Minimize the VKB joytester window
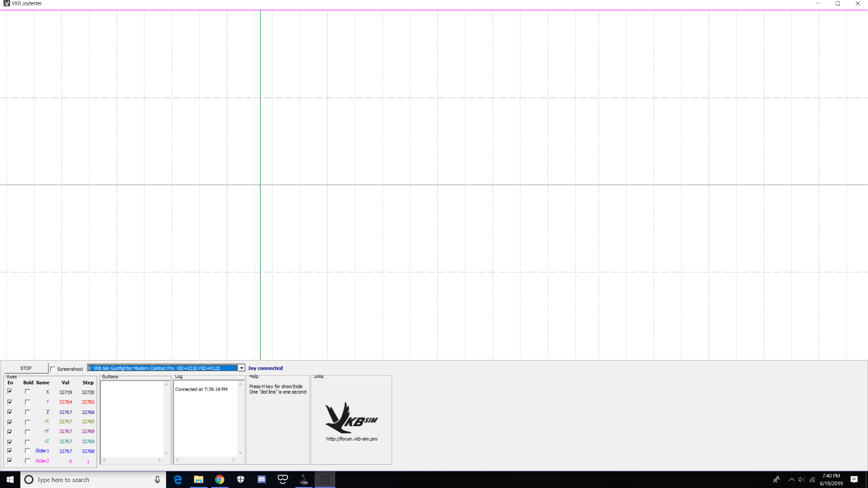The image size is (868, 488). [818, 3]
